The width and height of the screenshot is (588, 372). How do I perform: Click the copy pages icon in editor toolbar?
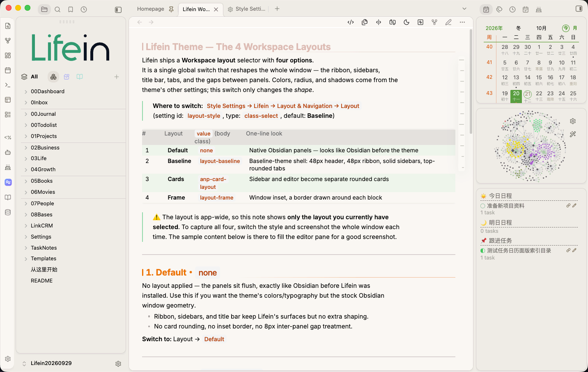tap(365, 22)
